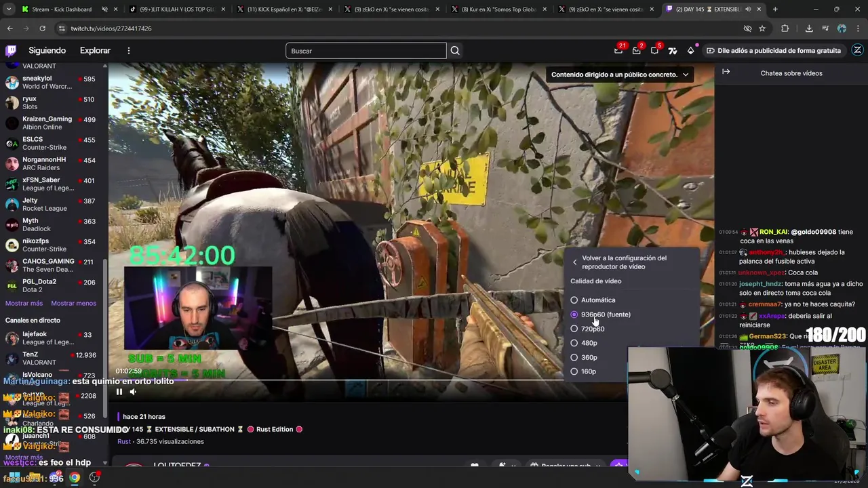Image resolution: width=868 pixels, height=488 pixels.
Task: Click the twitch.tv address bar URL
Action: coord(111,28)
